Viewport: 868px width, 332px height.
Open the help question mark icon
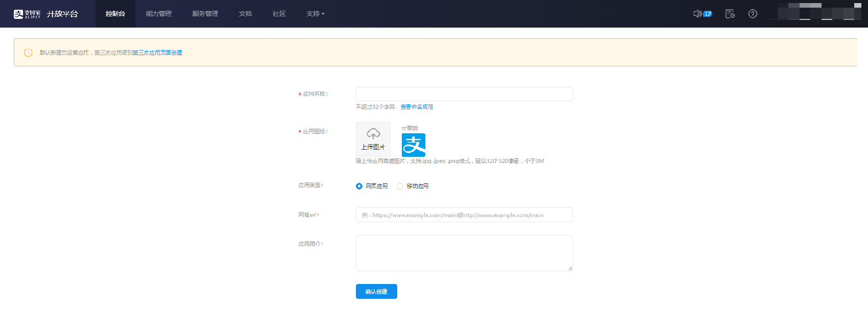pos(753,14)
